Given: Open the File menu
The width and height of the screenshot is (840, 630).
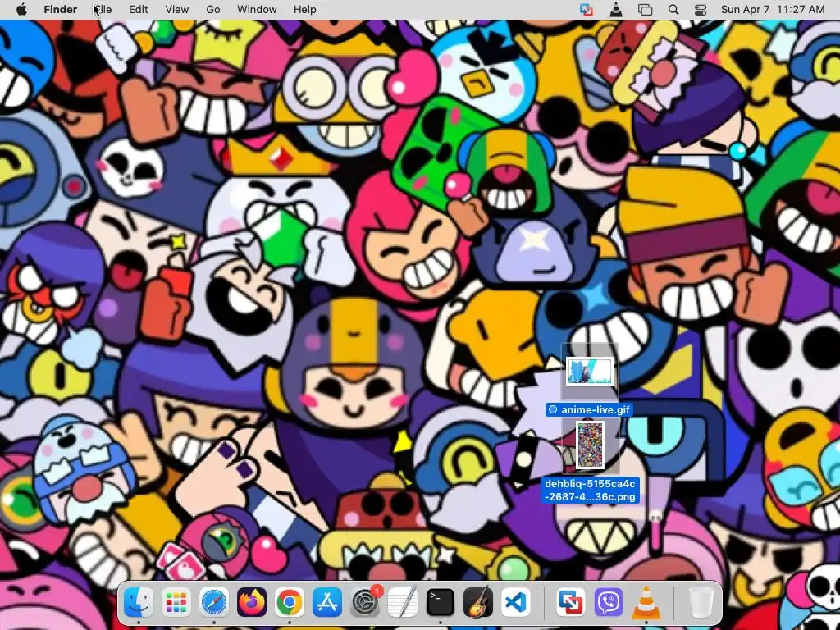Looking at the screenshot, I should pyautogui.click(x=103, y=10).
